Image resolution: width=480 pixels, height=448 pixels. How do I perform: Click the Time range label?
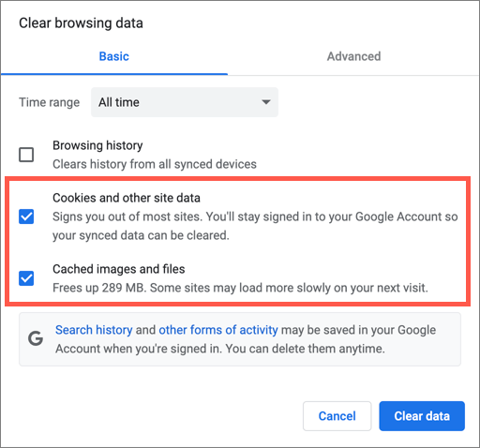pyautogui.click(x=50, y=102)
